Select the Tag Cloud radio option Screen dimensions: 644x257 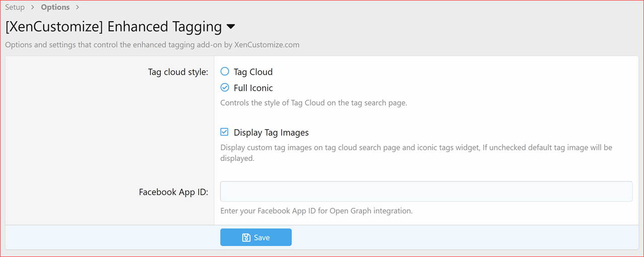(225, 71)
